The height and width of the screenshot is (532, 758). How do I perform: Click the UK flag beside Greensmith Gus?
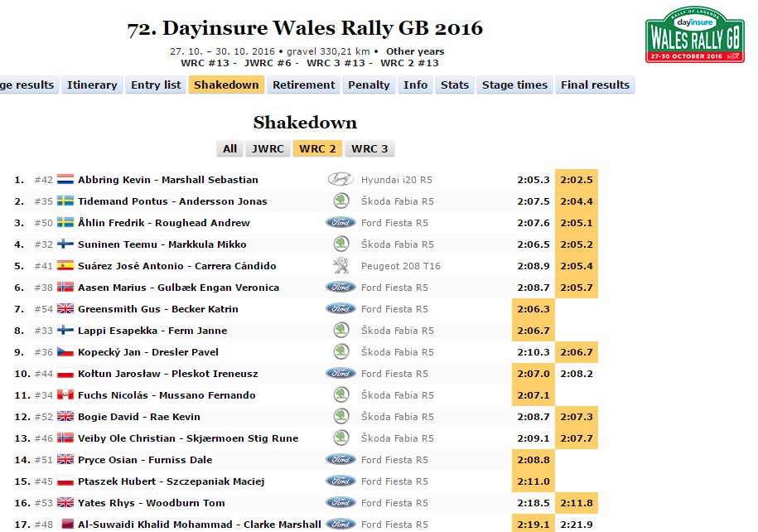pyautogui.click(x=65, y=308)
